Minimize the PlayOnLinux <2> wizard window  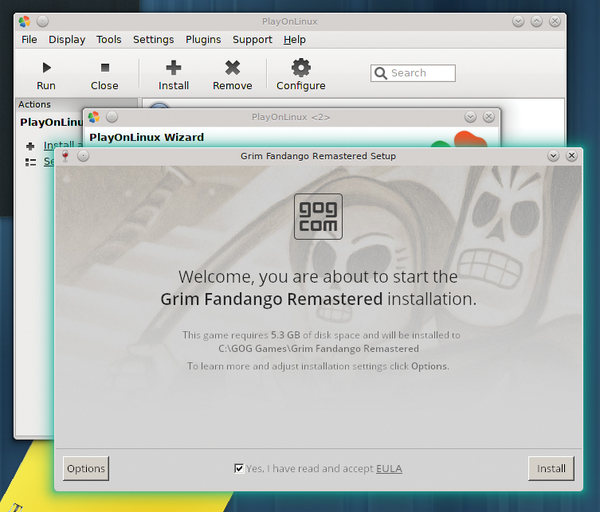coord(470,117)
